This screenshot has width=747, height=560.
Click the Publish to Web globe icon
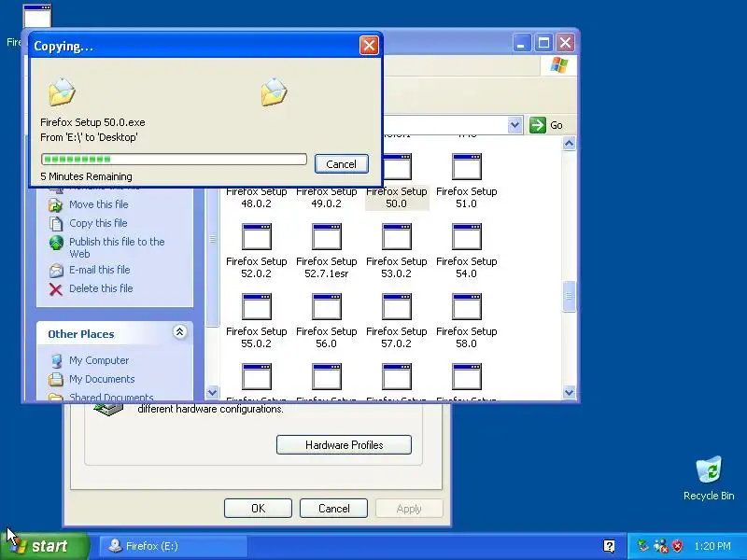click(56, 243)
